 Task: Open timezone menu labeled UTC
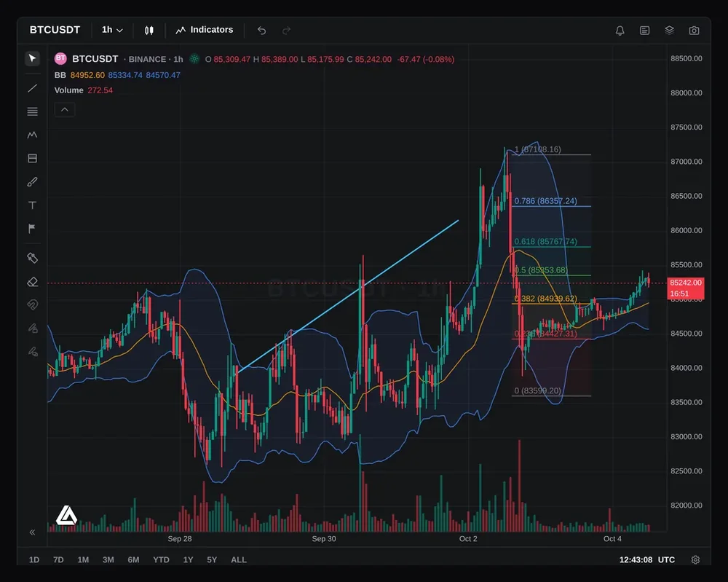click(666, 559)
